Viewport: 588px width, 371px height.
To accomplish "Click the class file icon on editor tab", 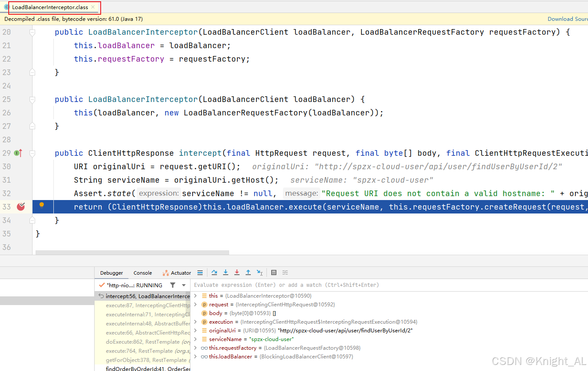I will tap(7, 7).
